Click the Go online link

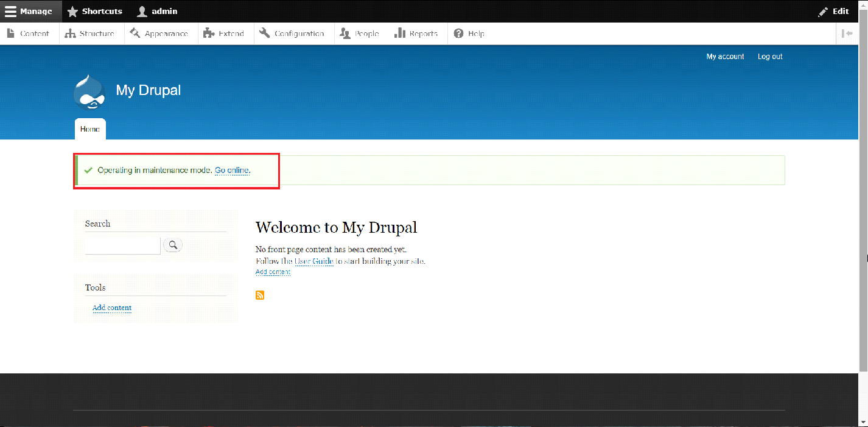[232, 171]
